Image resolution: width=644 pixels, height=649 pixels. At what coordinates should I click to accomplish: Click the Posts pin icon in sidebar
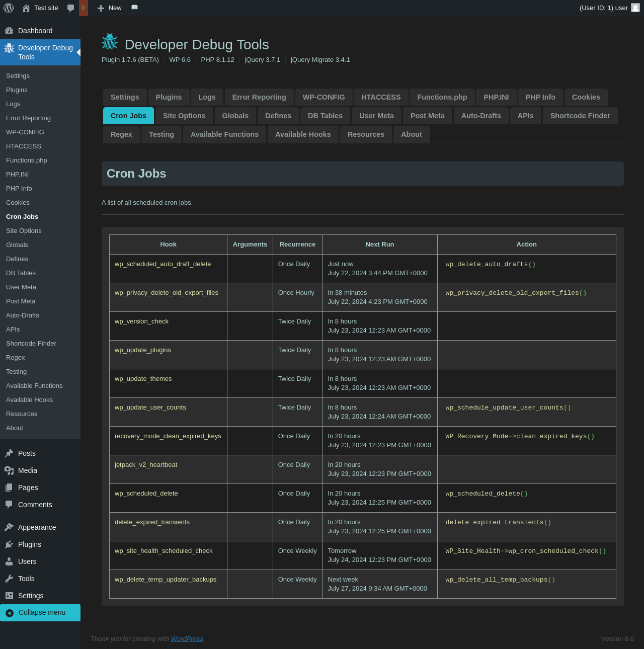click(x=9, y=453)
